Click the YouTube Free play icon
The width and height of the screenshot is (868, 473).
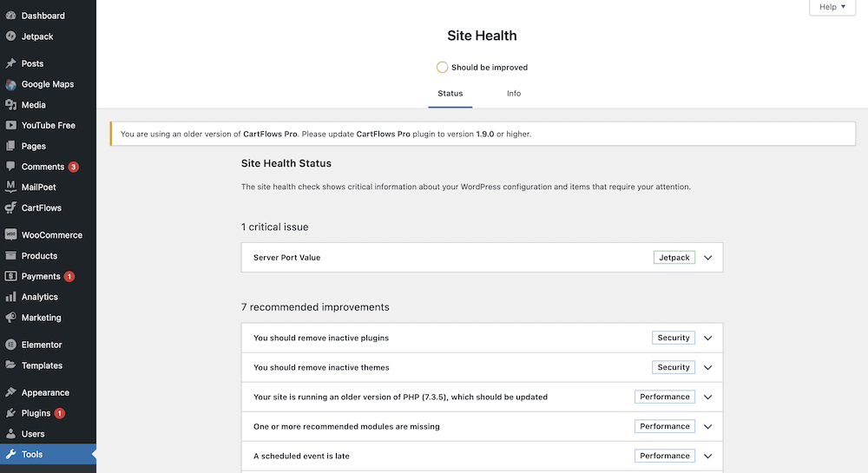[x=10, y=125]
